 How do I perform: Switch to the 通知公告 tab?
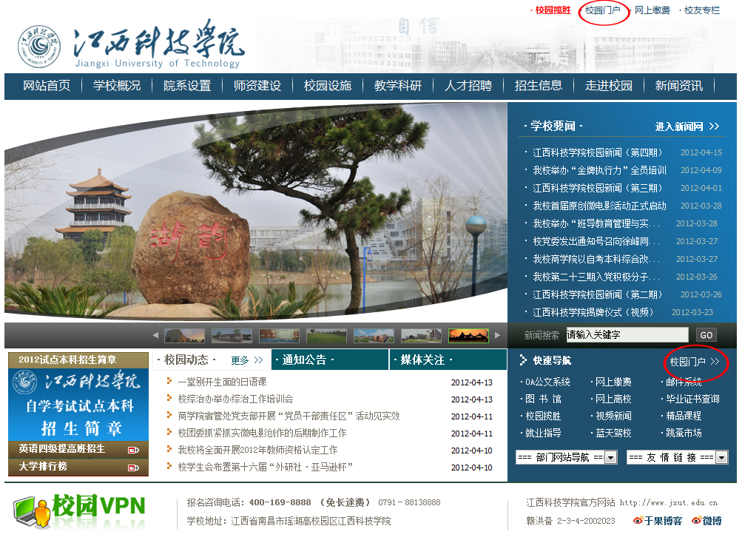coord(304,360)
